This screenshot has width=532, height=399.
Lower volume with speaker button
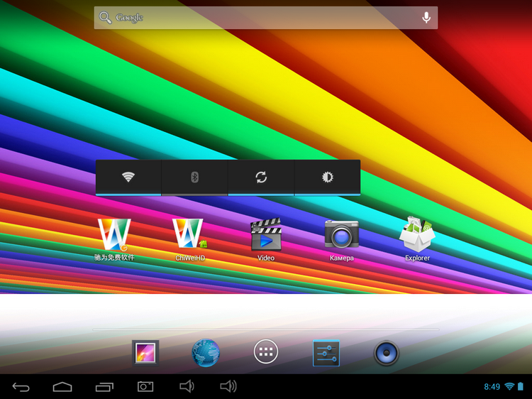click(187, 386)
